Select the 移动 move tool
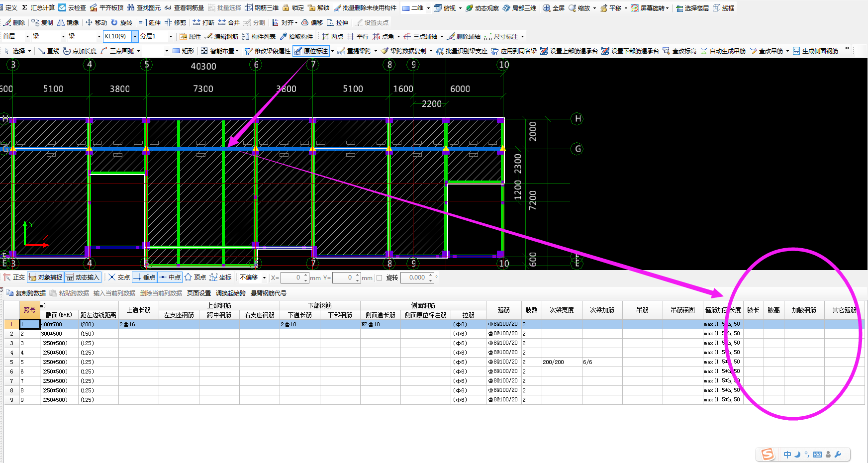Image resolution: width=868 pixels, height=463 pixels. click(x=96, y=22)
